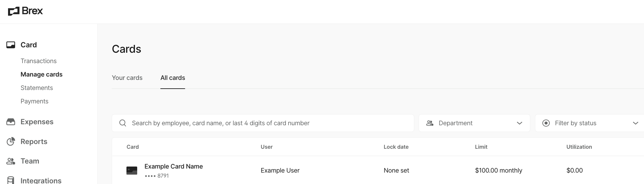Image resolution: width=644 pixels, height=184 pixels.
Task: Go to Statements page
Action: click(37, 88)
